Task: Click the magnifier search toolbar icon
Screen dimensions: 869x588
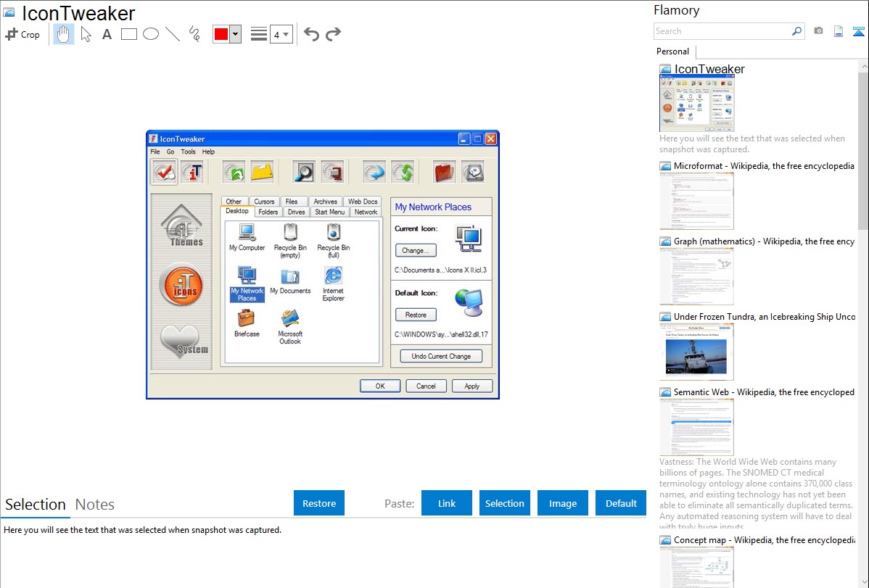Action: (x=304, y=173)
